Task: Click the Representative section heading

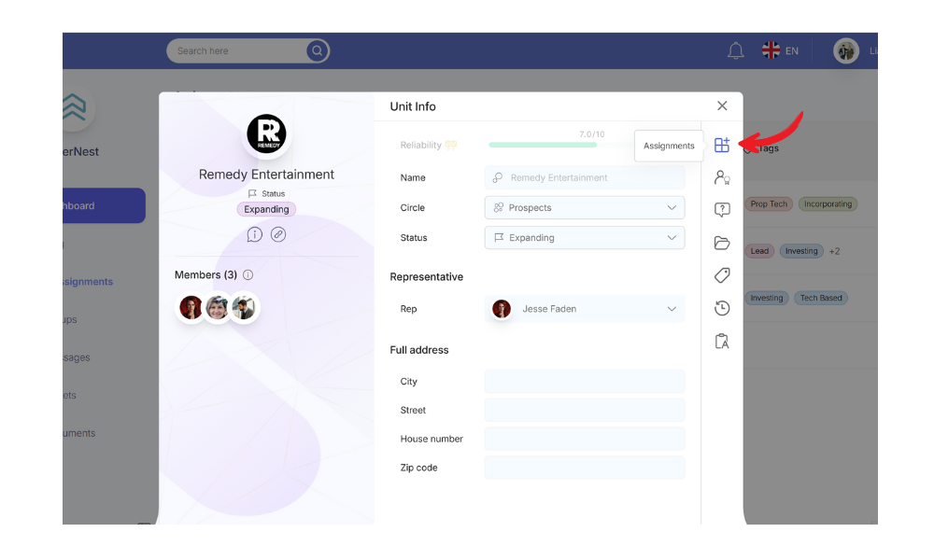Action: 427,276
